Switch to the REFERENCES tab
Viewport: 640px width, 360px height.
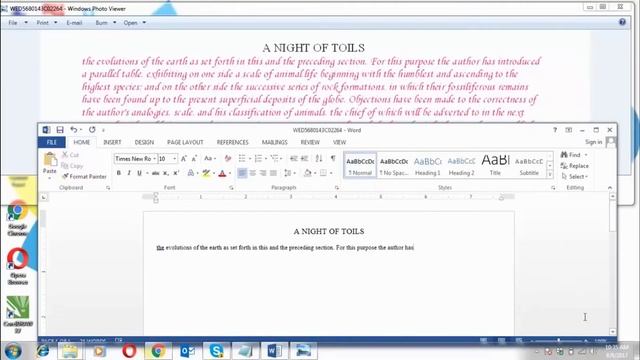pos(232,142)
